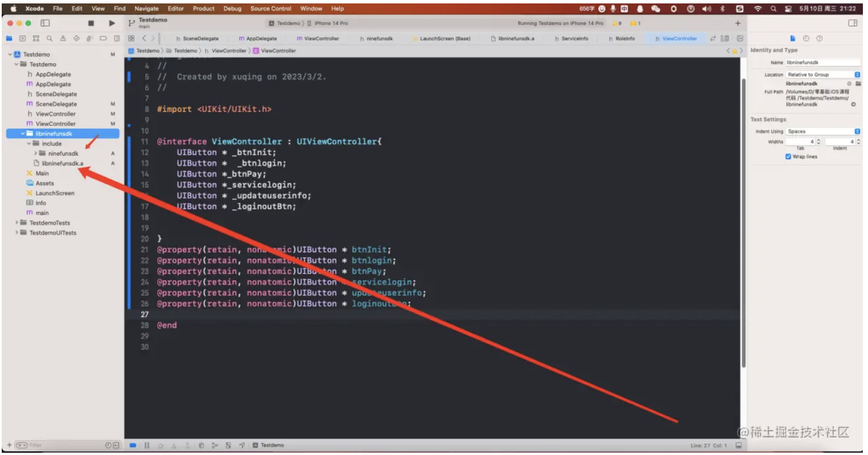
Task: Expand the ninefunsdk folder
Action: [35, 153]
